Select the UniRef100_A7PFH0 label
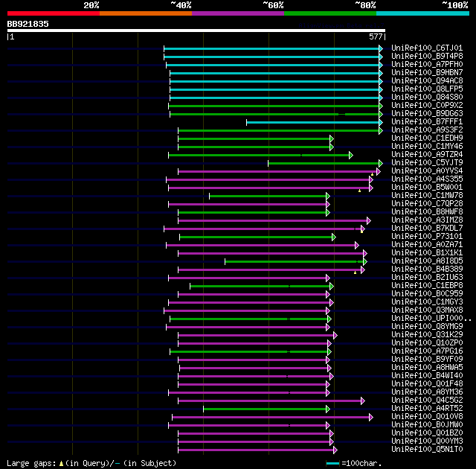 427,65
